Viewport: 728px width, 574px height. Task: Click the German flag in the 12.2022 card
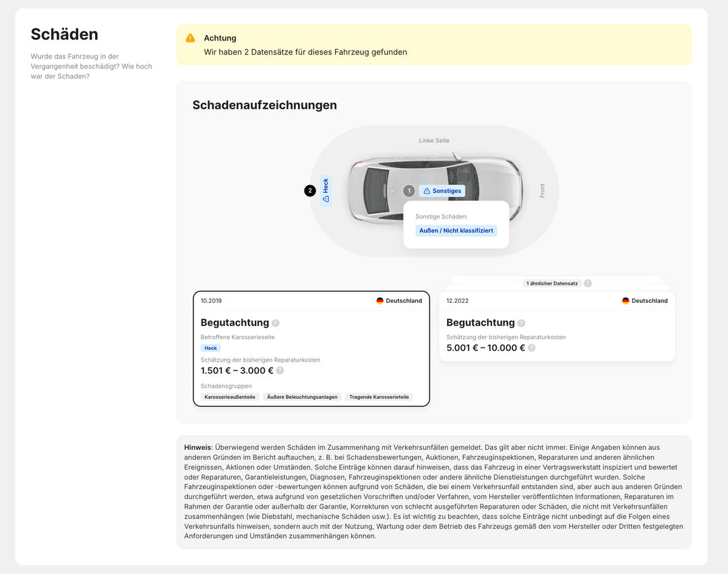pos(626,301)
